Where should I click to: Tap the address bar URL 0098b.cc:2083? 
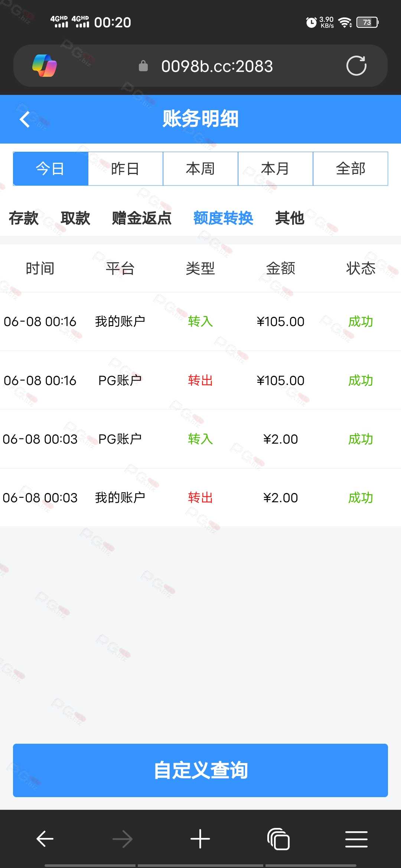[217, 66]
